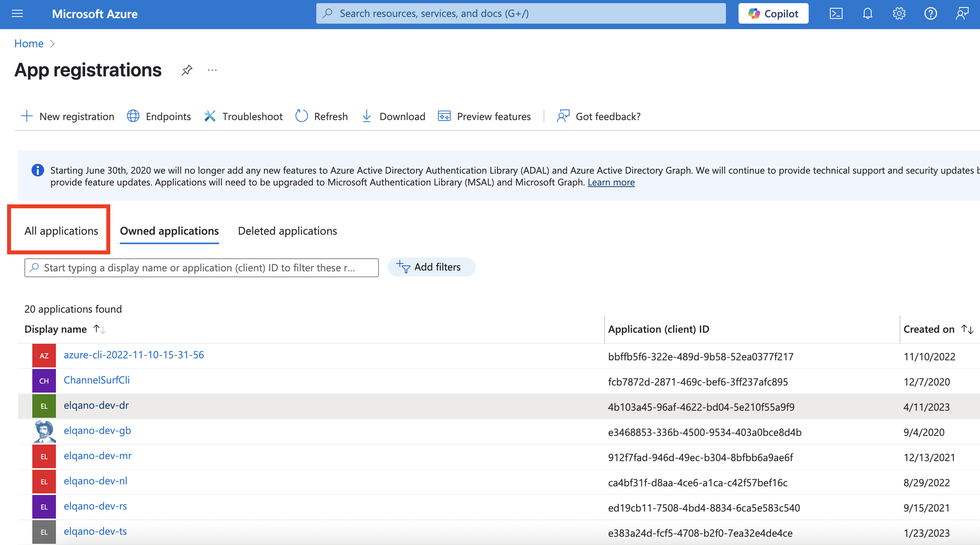
Task: Click the created date 11/10/2022
Action: point(930,356)
